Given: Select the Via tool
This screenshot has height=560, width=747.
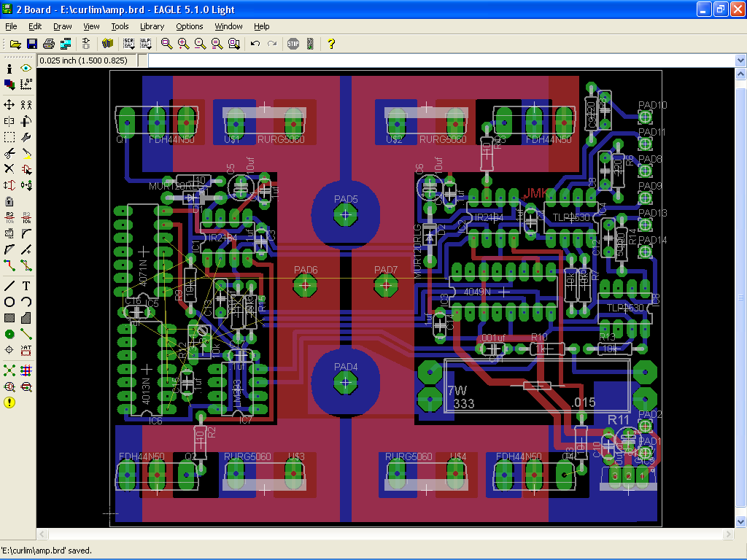Looking at the screenshot, I should pyautogui.click(x=9, y=334).
